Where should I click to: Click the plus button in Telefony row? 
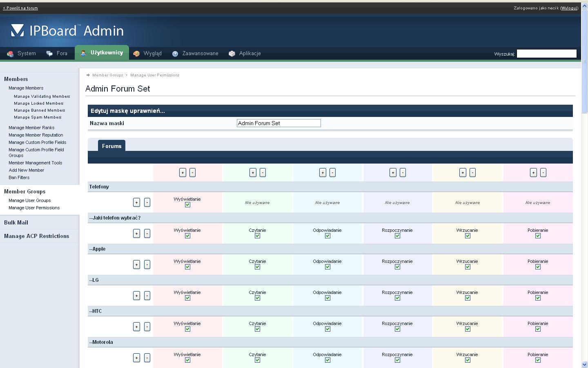136,202
